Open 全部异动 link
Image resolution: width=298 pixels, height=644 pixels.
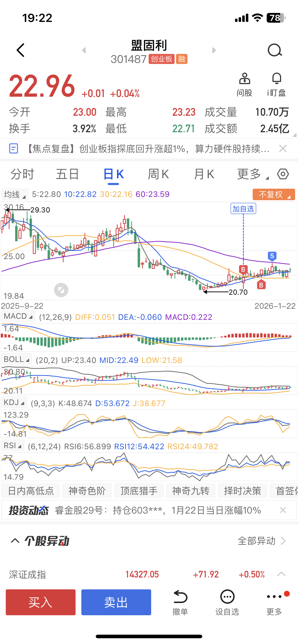262,541
